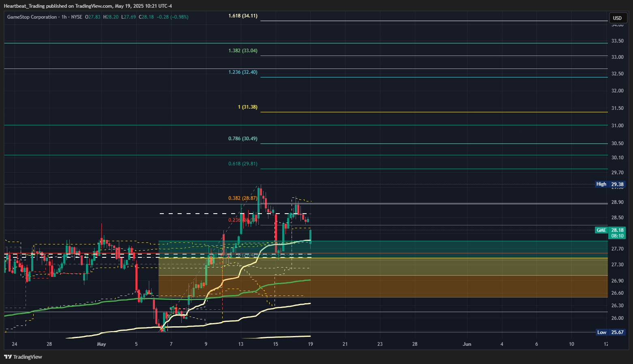Click 30.10 on the price axis

618,158
